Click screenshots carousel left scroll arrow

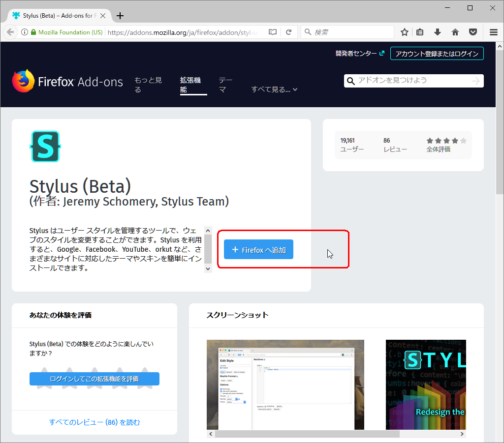[x=211, y=434]
